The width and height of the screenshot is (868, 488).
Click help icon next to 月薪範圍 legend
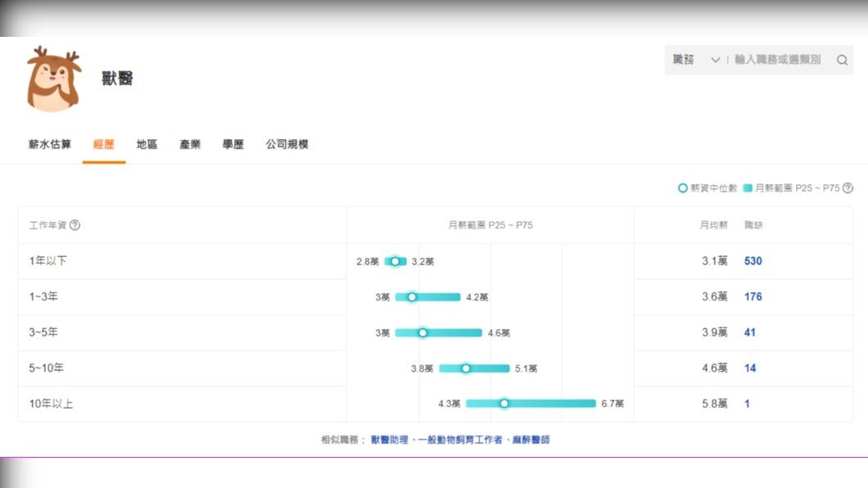tap(848, 188)
